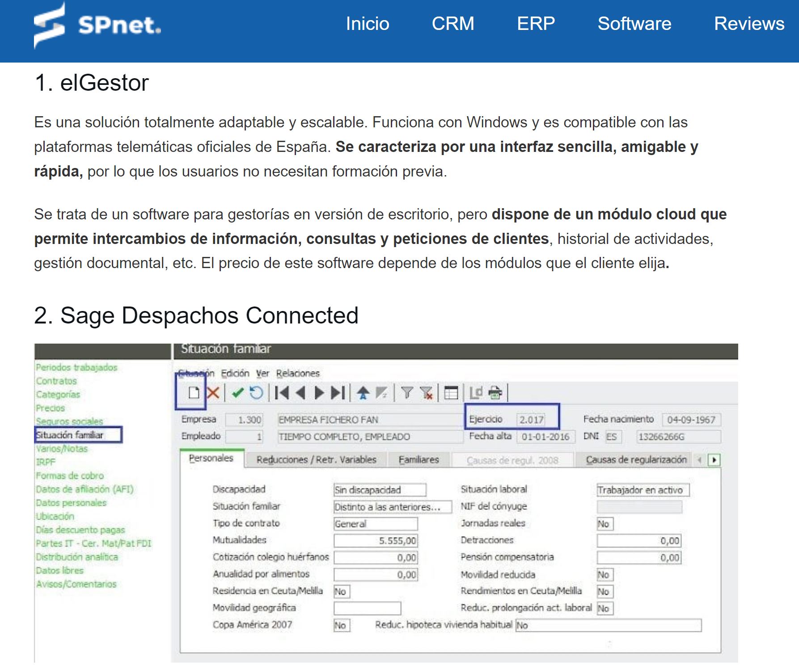Click the Ejercicio year field
Image resolution: width=799 pixels, height=672 pixels.
[x=531, y=420]
